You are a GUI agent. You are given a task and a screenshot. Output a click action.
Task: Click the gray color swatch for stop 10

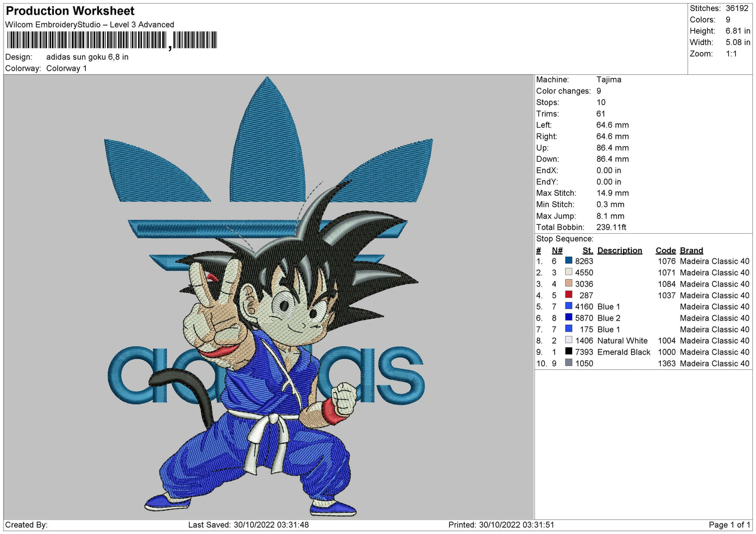(569, 363)
